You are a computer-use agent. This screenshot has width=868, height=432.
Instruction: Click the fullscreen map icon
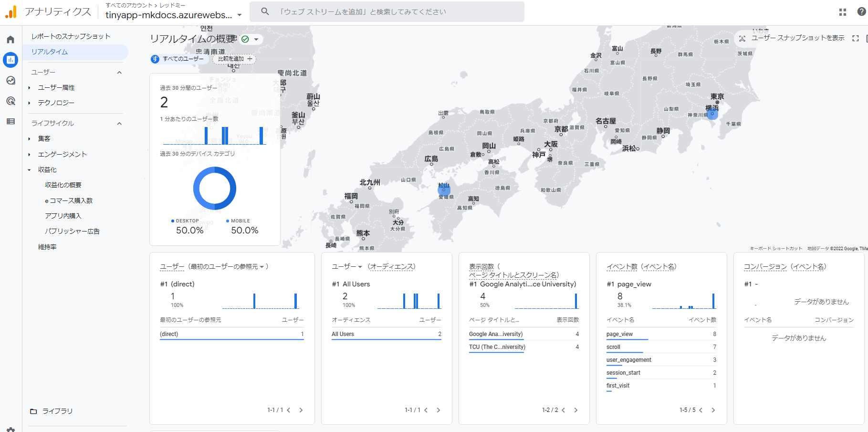pyautogui.click(x=855, y=38)
